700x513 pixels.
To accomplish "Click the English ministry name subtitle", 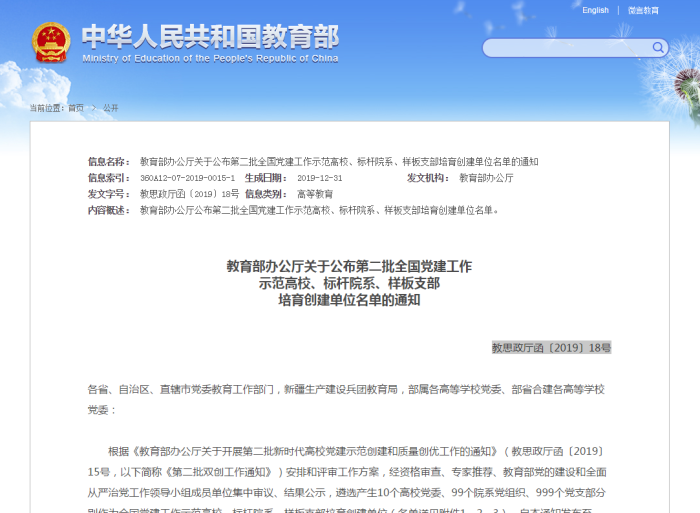I will tap(210, 58).
